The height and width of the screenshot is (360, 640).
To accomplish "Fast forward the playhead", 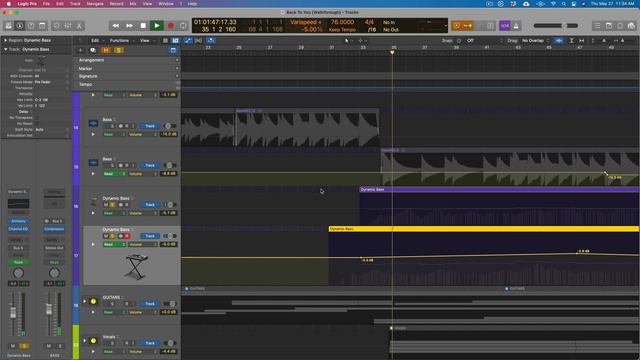I will tap(129, 26).
